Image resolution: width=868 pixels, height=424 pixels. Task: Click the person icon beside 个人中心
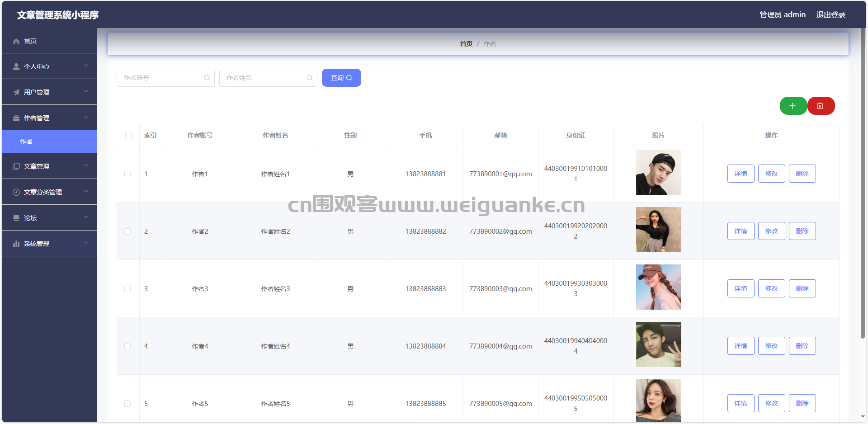click(x=16, y=66)
